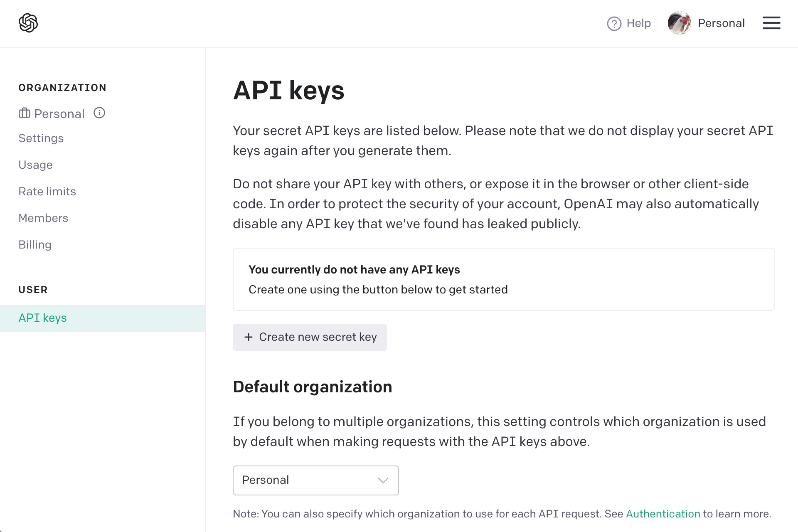Click Create new secret key
Viewport: 798px width, 532px height.
tap(310, 337)
